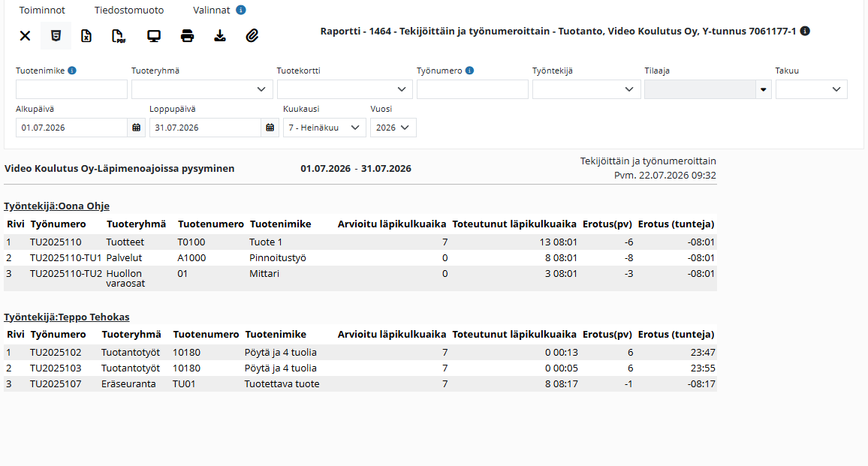Open the Valinnat menu
Screen dimensions: 868x466
pyautogui.click(x=212, y=10)
